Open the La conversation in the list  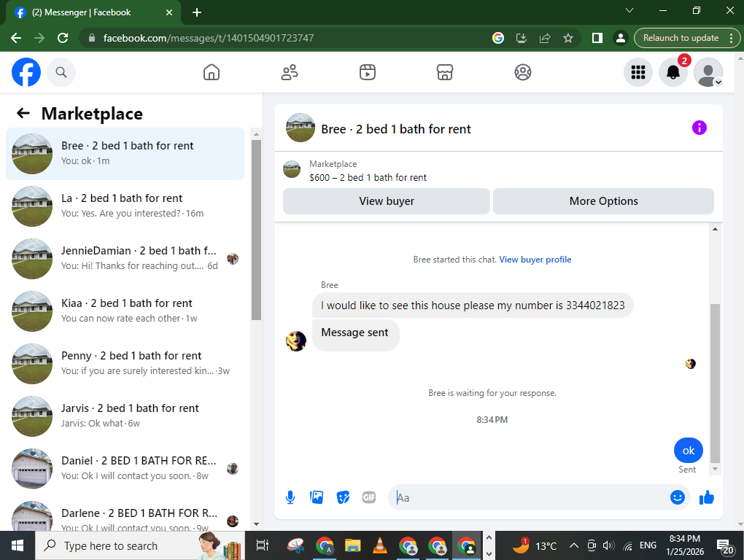(125, 206)
